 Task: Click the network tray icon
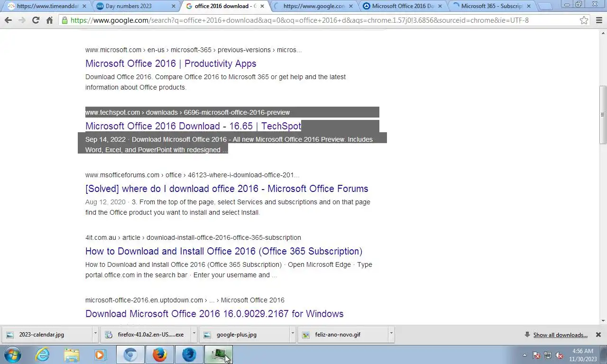(x=548, y=355)
